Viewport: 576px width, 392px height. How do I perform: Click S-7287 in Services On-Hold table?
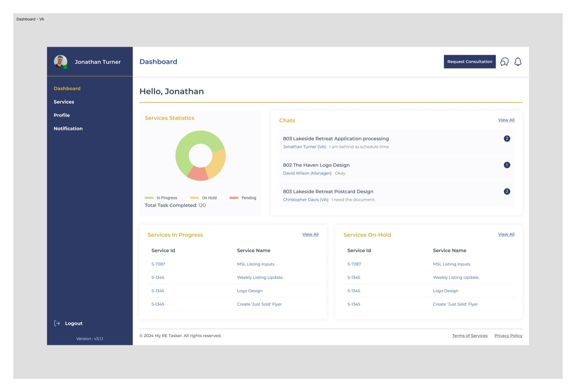pos(354,264)
